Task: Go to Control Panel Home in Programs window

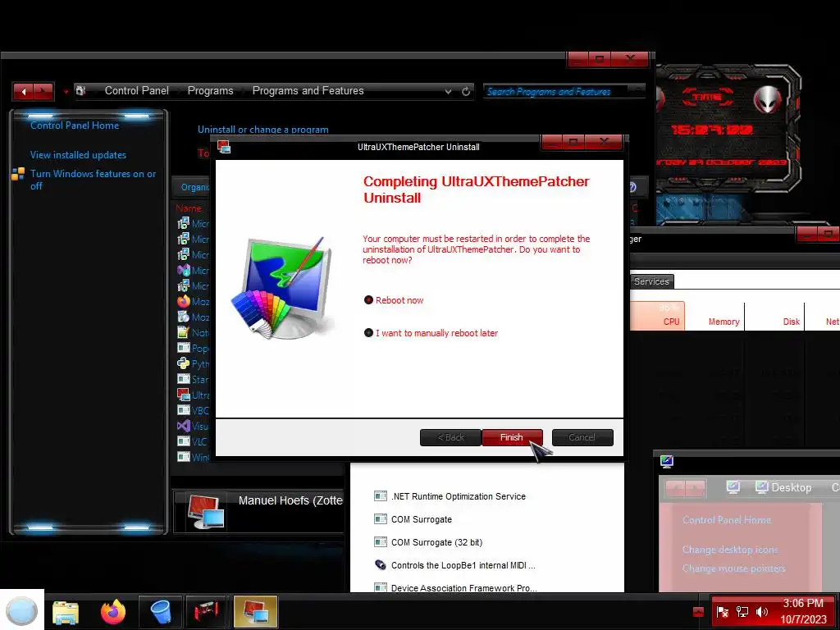Action: click(75, 126)
